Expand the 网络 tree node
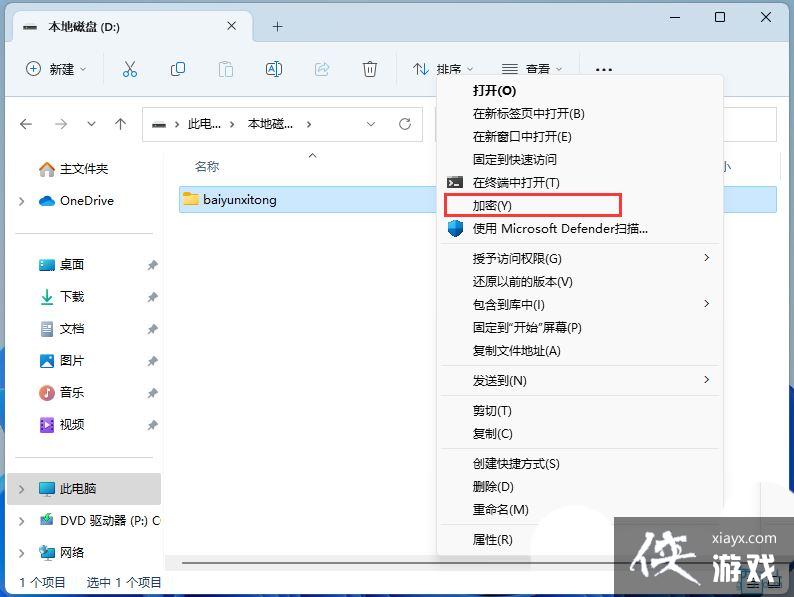The width and height of the screenshot is (794, 597). click(x=21, y=553)
